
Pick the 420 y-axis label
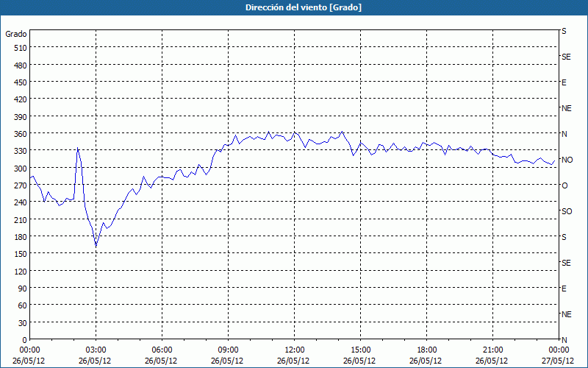point(21,99)
